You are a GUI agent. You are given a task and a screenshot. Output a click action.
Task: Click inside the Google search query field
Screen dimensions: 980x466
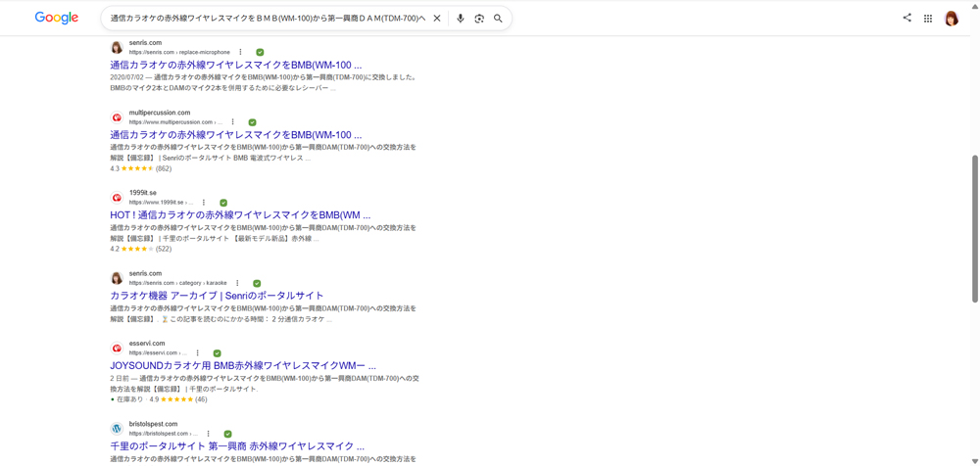pos(268,19)
